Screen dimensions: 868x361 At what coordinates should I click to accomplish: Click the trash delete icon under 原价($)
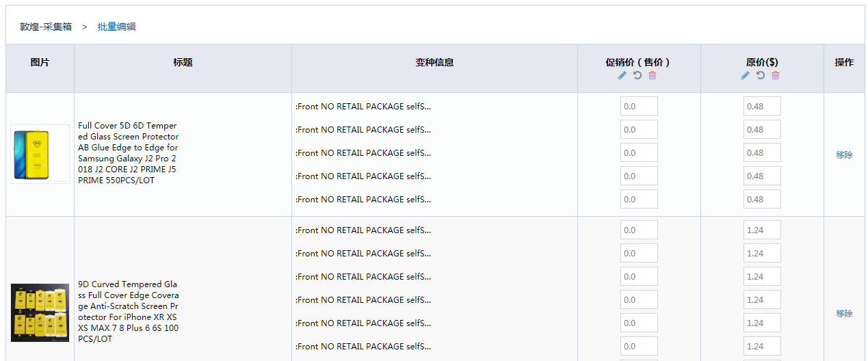(776, 75)
